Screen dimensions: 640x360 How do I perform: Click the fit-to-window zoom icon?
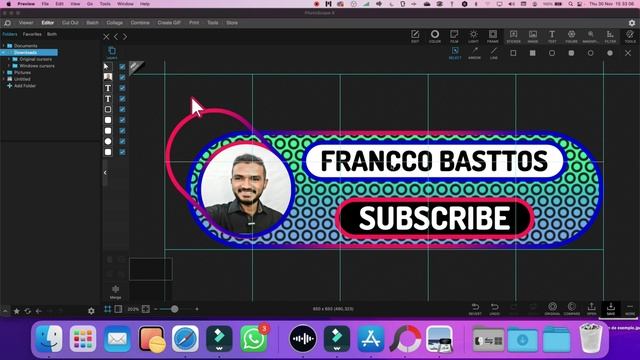[146, 309]
